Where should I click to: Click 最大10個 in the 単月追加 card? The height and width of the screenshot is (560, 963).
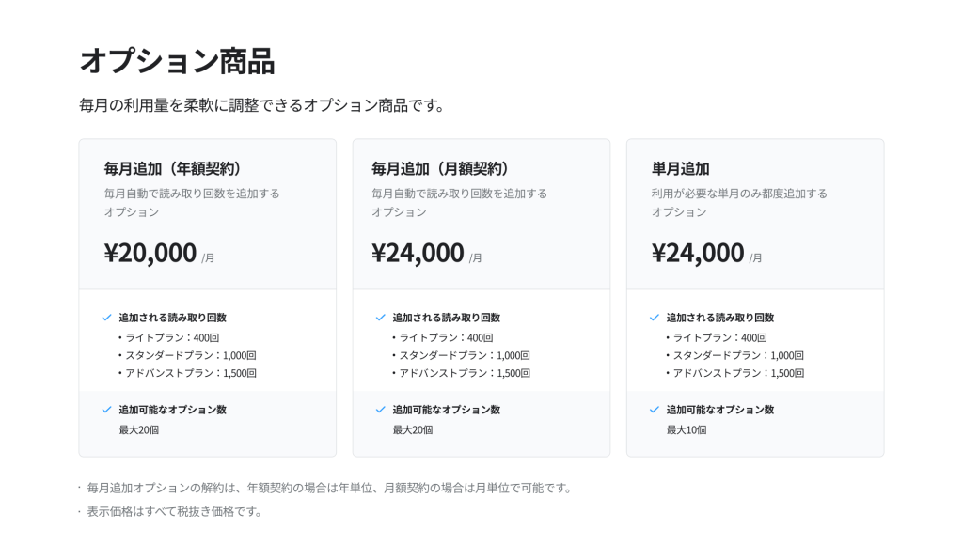click(x=687, y=429)
